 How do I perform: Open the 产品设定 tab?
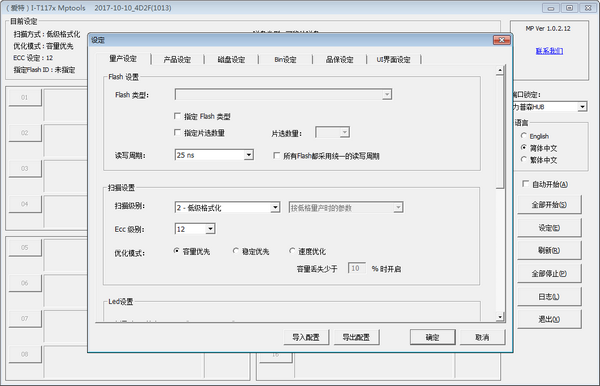tap(177, 60)
